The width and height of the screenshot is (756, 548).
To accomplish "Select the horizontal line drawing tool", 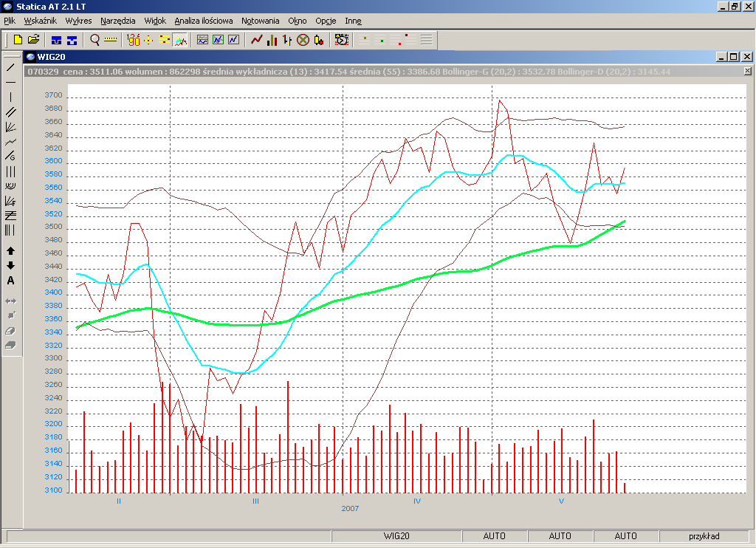I will coord(10,83).
